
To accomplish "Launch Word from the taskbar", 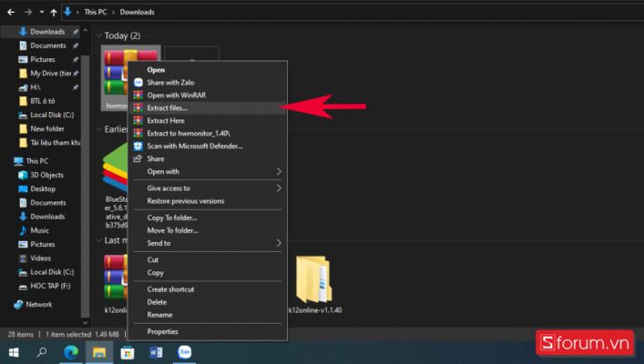I will coord(155,351).
